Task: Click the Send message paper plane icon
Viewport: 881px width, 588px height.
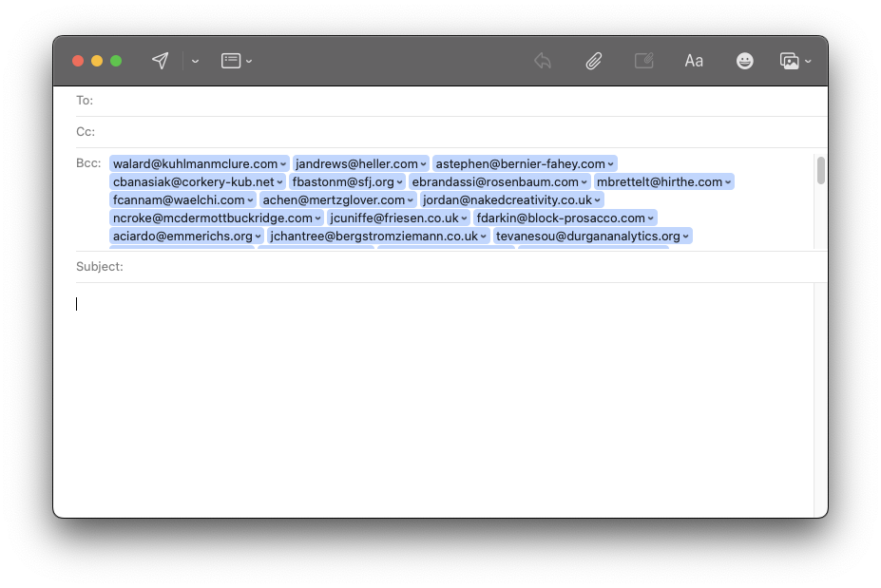Action: pos(161,61)
